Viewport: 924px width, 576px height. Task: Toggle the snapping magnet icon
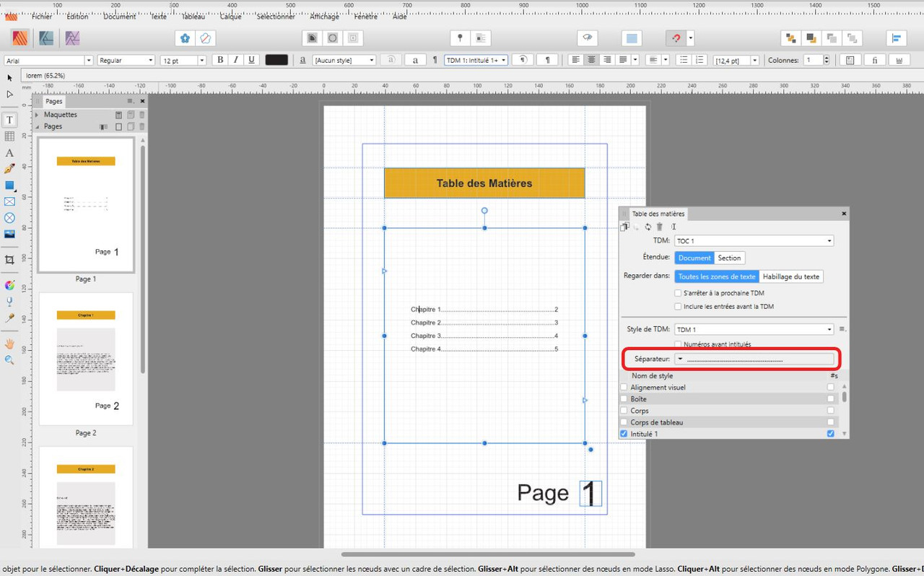pyautogui.click(x=676, y=38)
